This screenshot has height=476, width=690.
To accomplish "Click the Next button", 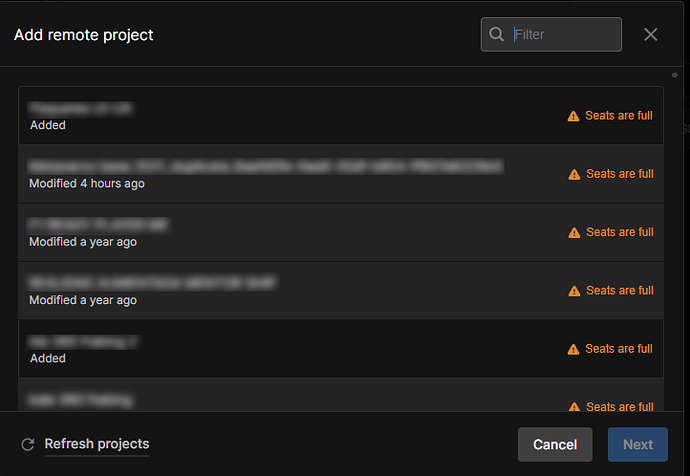I will pos(638,444).
